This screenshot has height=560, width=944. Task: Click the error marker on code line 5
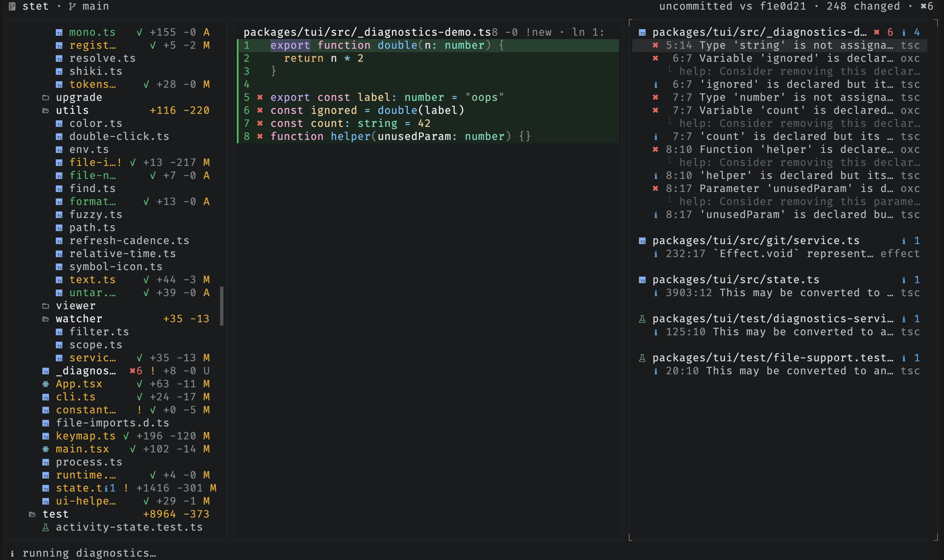point(260,97)
